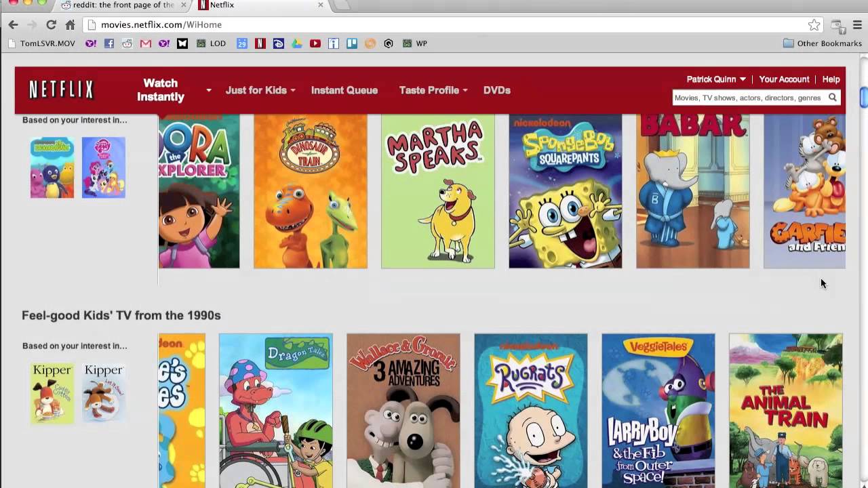Open the YouTube bookmark icon
The image size is (868, 488).
point(315,43)
